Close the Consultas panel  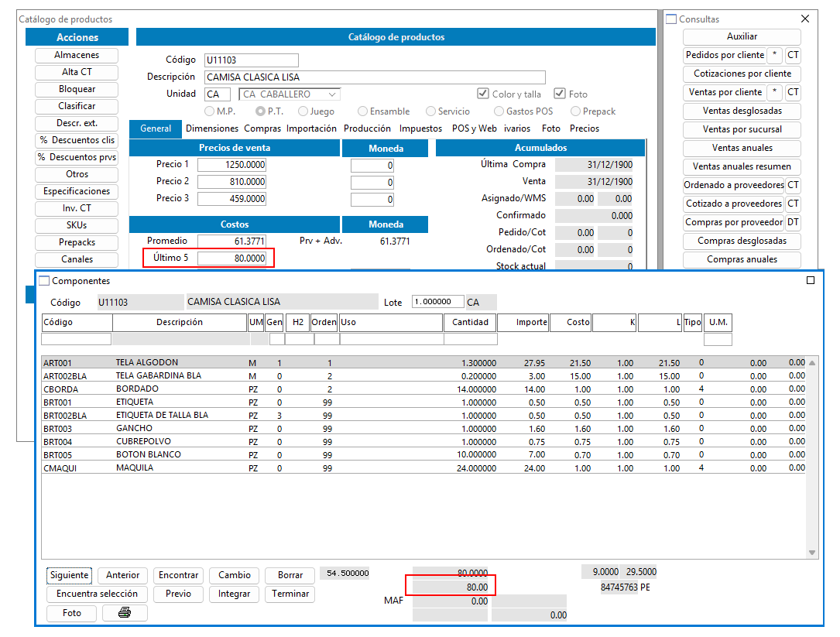point(805,19)
